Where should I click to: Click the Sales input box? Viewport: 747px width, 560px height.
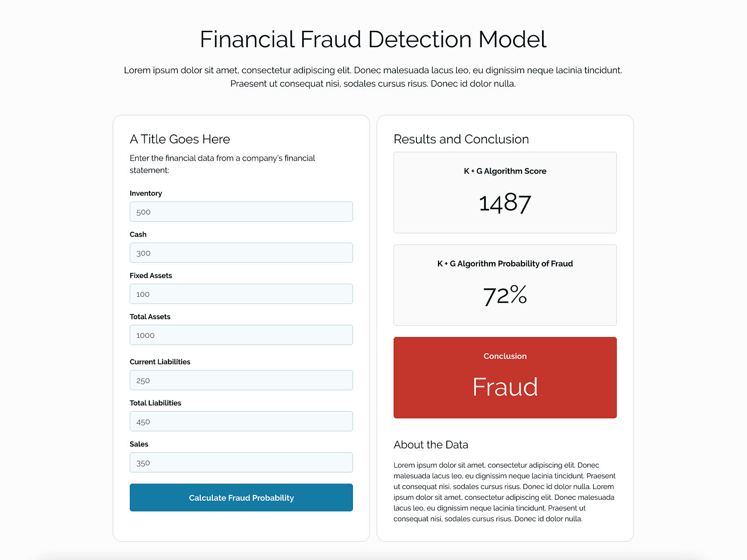pyautogui.click(x=241, y=462)
